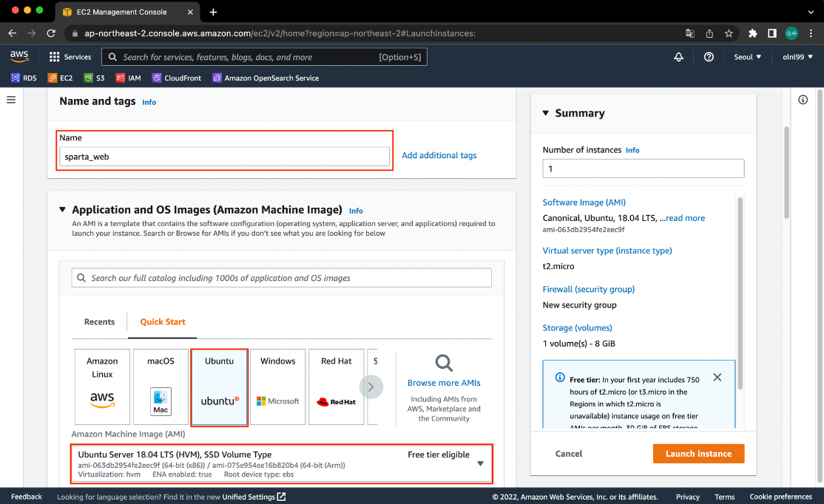Click Add additional tags link
824x504 pixels.
point(439,155)
